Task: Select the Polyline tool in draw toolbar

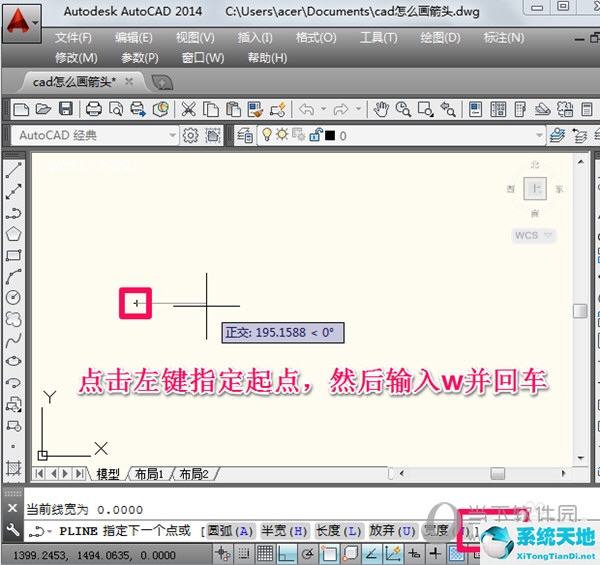Action: click(x=13, y=213)
